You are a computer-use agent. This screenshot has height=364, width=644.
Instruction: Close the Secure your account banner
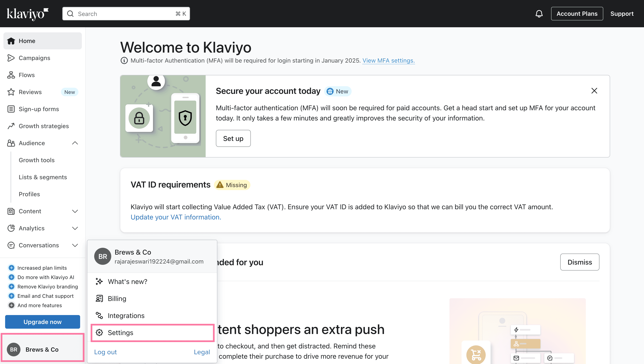coord(594,90)
